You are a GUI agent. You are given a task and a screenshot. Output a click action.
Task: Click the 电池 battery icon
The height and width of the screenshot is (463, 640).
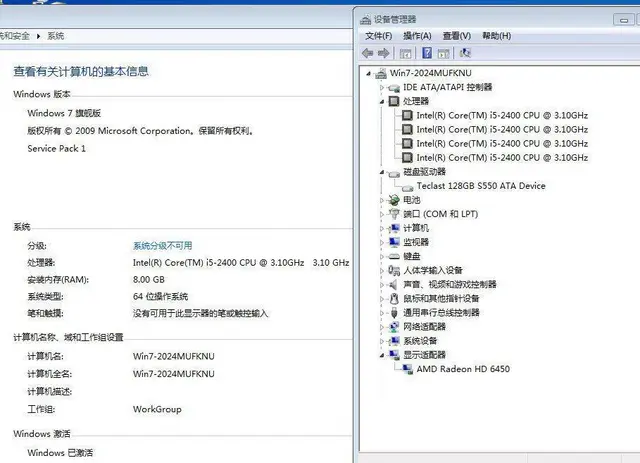pyautogui.click(x=394, y=200)
